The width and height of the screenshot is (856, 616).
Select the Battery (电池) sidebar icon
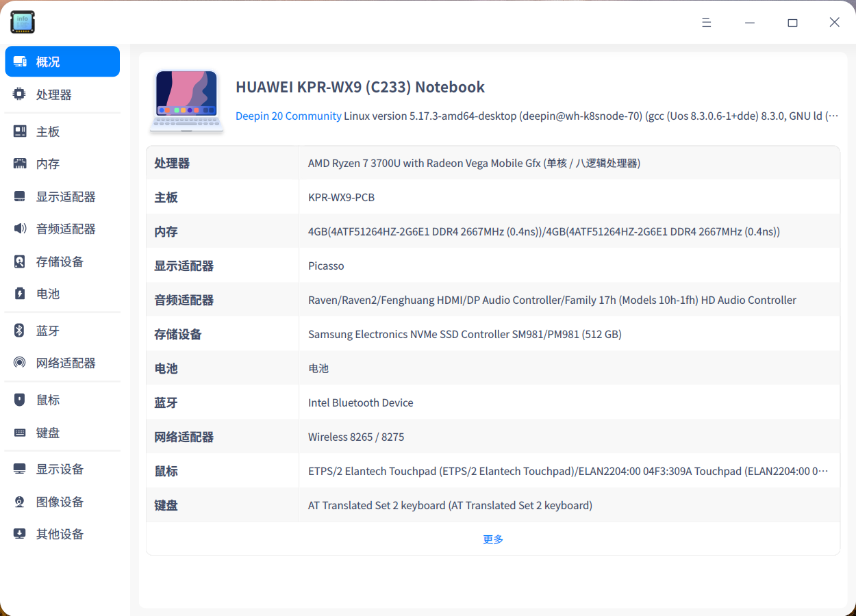[19, 294]
